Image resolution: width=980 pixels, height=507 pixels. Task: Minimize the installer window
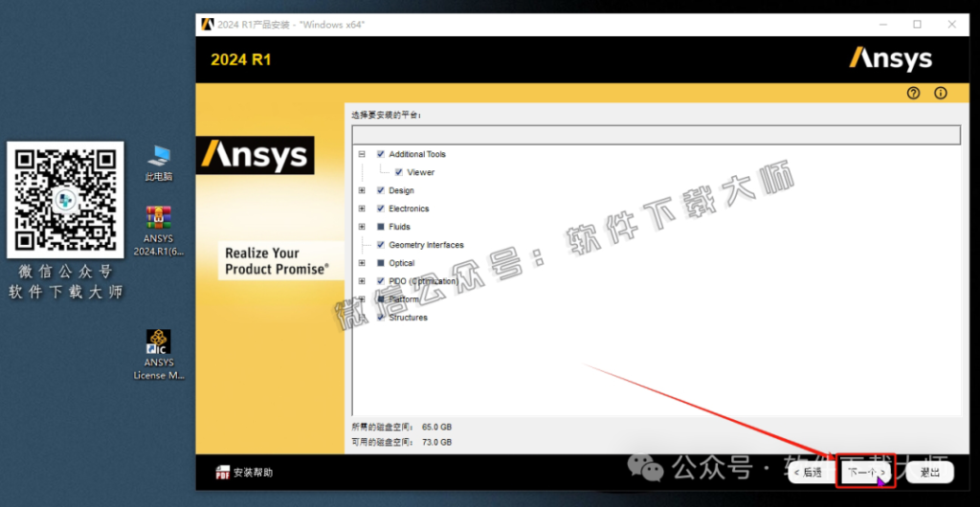pos(882,24)
